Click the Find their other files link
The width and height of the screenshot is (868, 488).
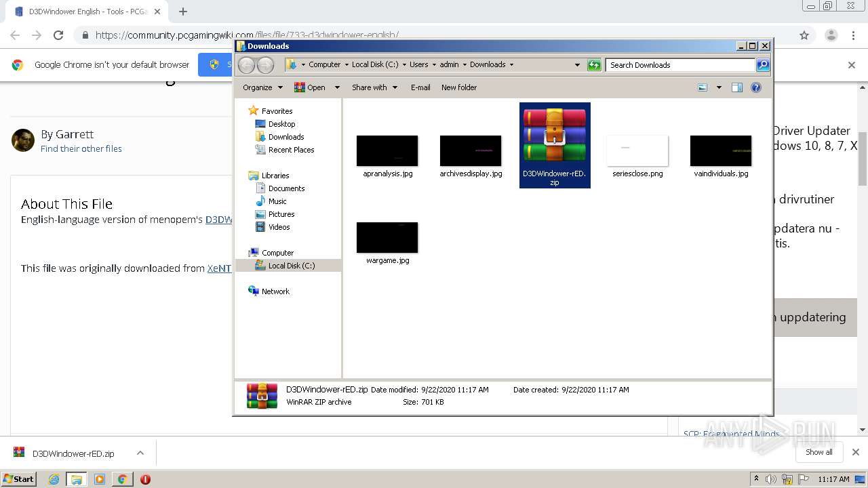pyautogui.click(x=81, y=148)
